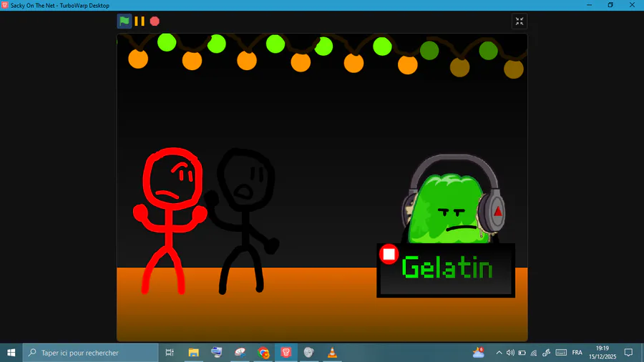The image size is (644, 362).
Task: Click the TurboWarp app icon in title bar
Action: (x=5, y=5)
